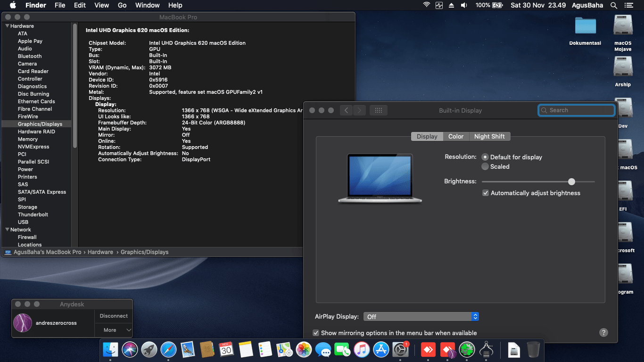Open Calendar showing Nov 30 in Dock
This screenshot has height=362, width=644.
coord(227,350)
